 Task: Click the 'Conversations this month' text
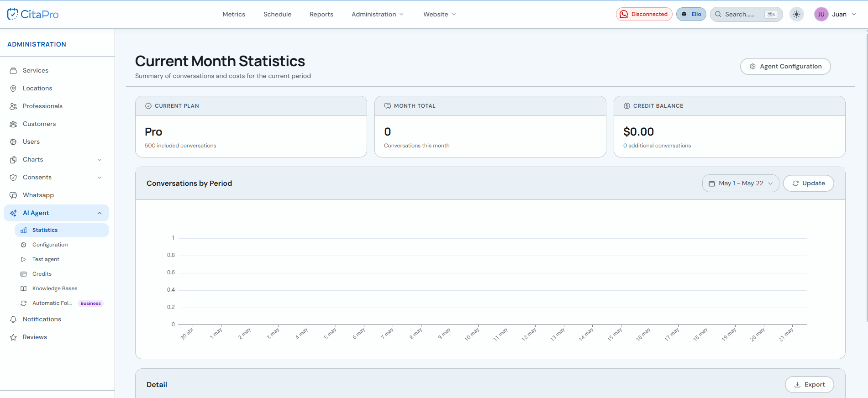point(416,146)
